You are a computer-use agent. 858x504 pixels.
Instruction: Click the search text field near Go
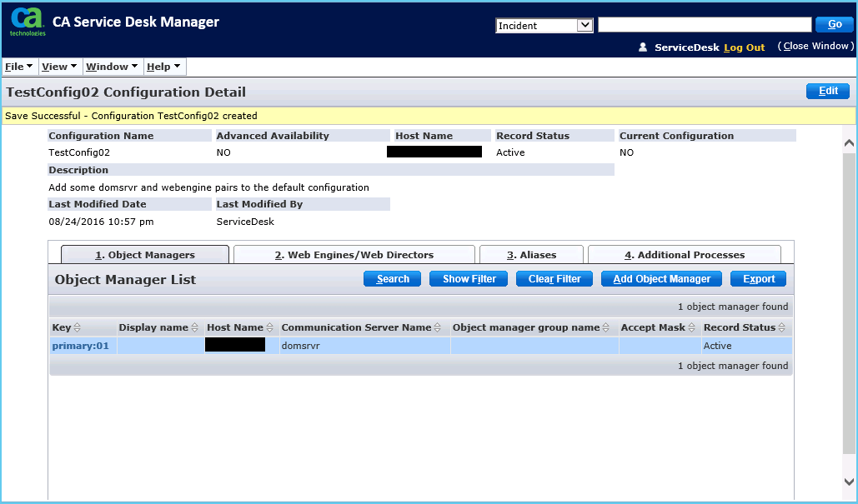click(x=704, y=25)
